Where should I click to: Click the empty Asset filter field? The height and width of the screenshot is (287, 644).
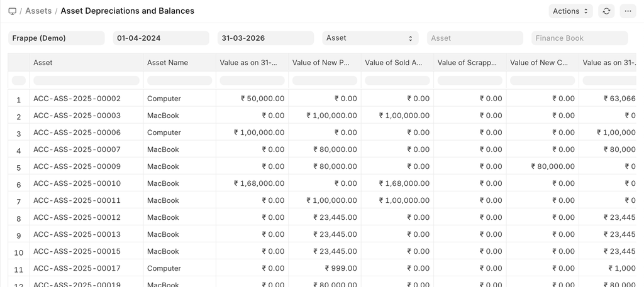[x=475, y=38]
